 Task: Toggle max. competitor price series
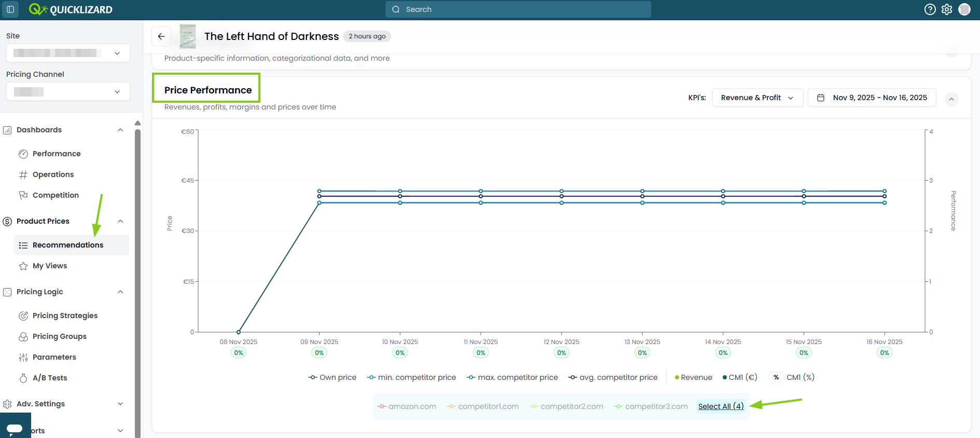512,377
